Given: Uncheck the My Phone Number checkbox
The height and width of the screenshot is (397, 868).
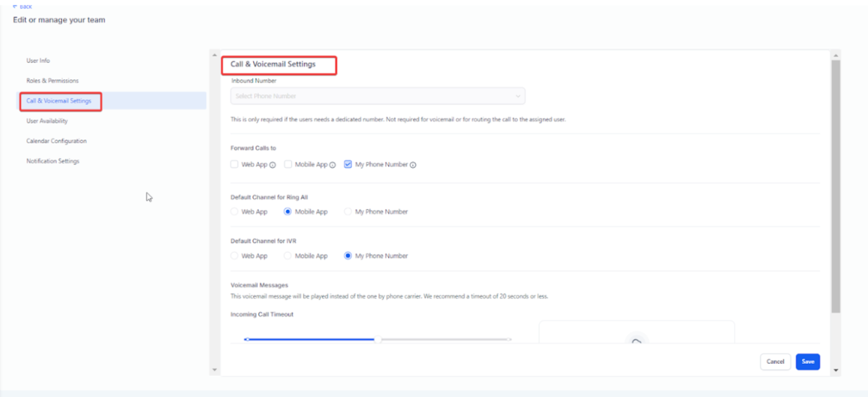Looking at the screenshot, I should (348, 164).
